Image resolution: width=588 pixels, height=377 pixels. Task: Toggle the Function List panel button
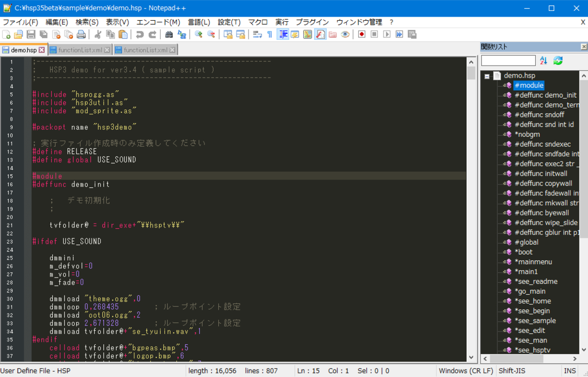point(320,34)
